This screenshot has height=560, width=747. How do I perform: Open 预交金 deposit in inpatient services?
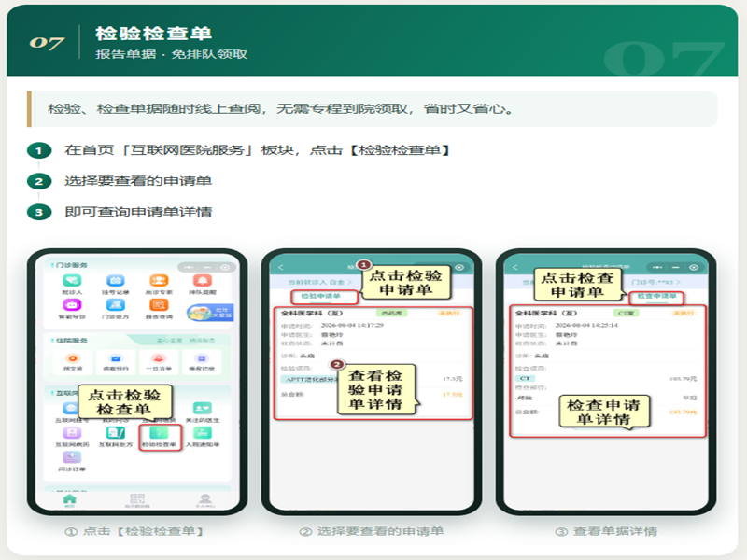click(x=73, y=362)
